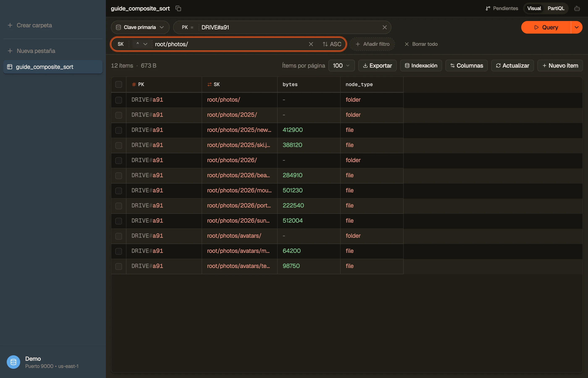588x378 pixels.
Task: Click Crear carpeta
Action: 30,25
